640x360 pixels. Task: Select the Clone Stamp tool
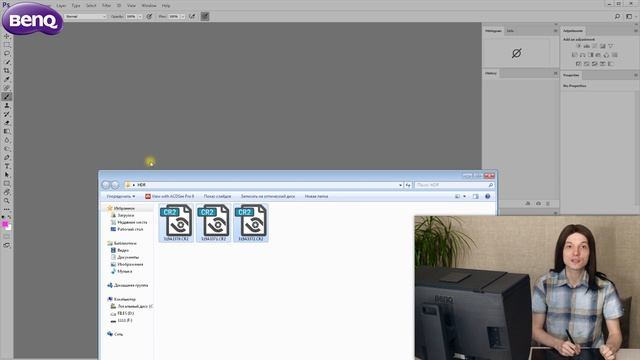(7, 105)
